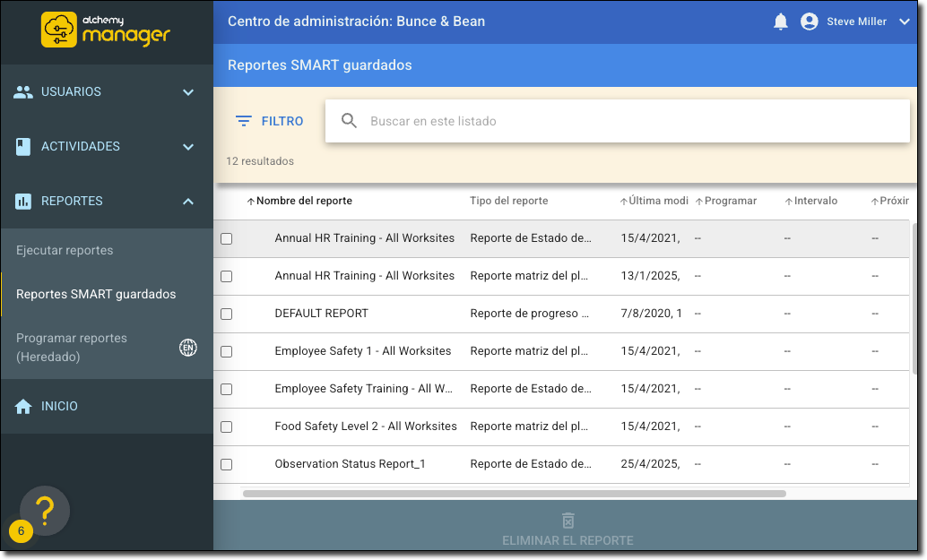
Task: Tick the Food Safety Level 2 checkbox
Action: click(227, 427)
